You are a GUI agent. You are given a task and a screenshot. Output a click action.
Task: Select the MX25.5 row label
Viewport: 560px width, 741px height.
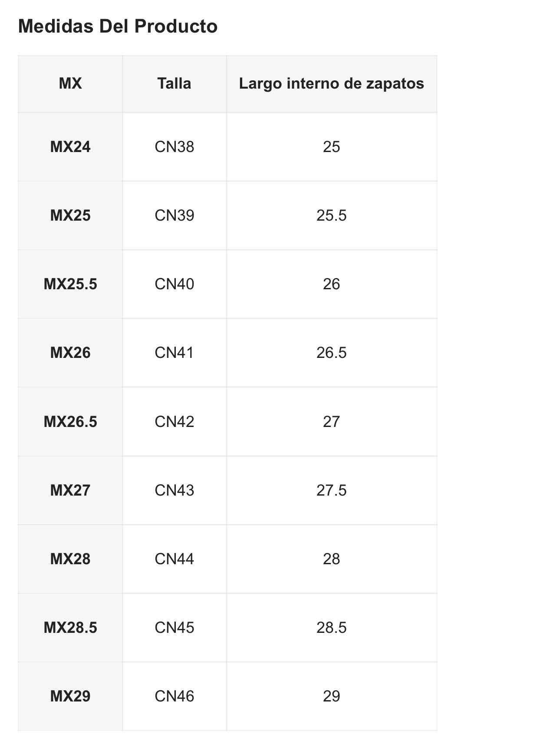tap(70, 284)
